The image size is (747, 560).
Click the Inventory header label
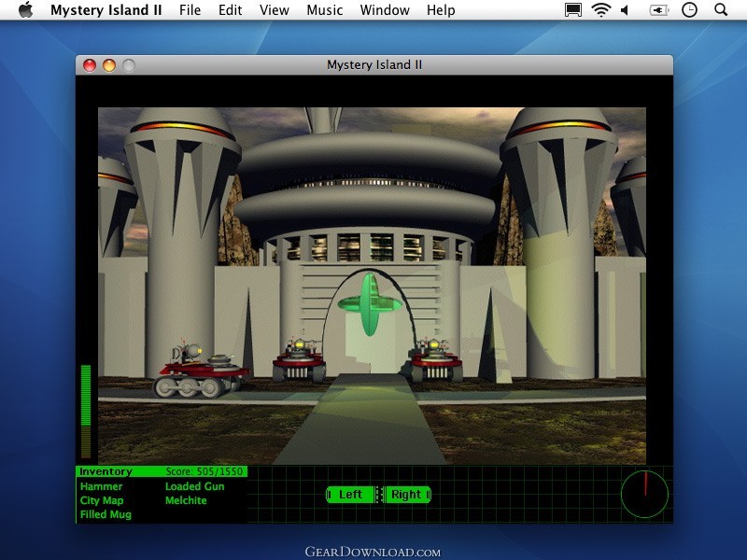[x=106, y=471]
